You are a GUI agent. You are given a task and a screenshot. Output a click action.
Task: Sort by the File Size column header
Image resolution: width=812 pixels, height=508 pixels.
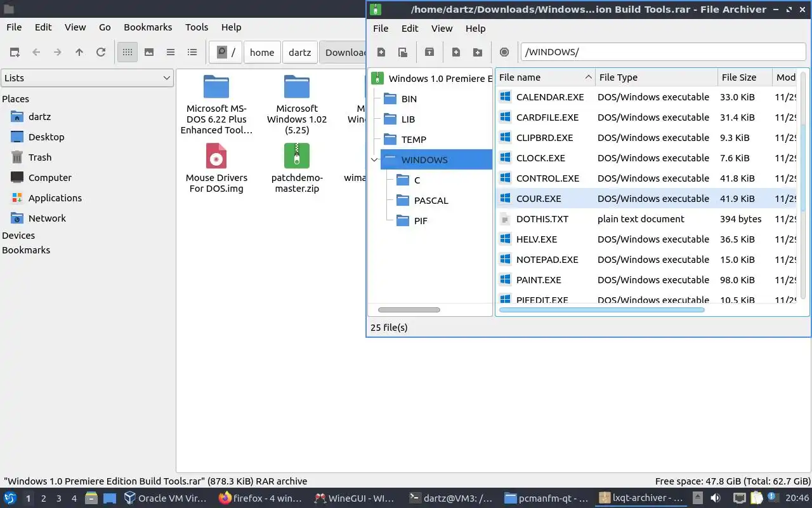(745, 77)
